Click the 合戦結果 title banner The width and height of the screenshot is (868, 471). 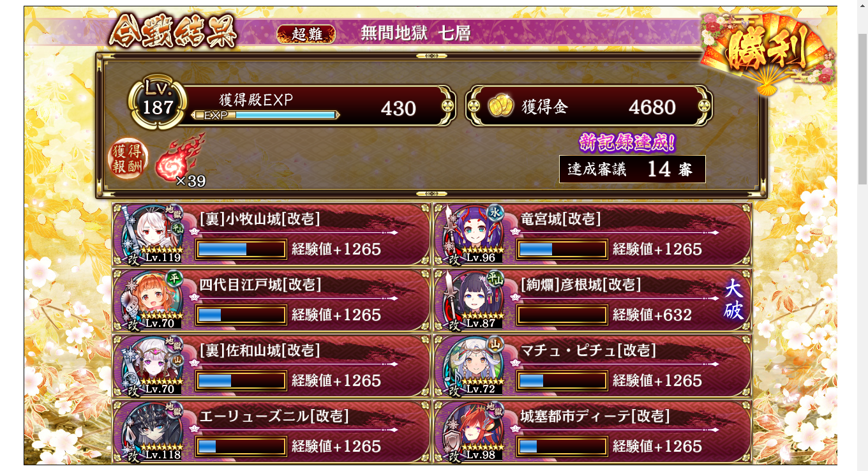tap(173, 31)
